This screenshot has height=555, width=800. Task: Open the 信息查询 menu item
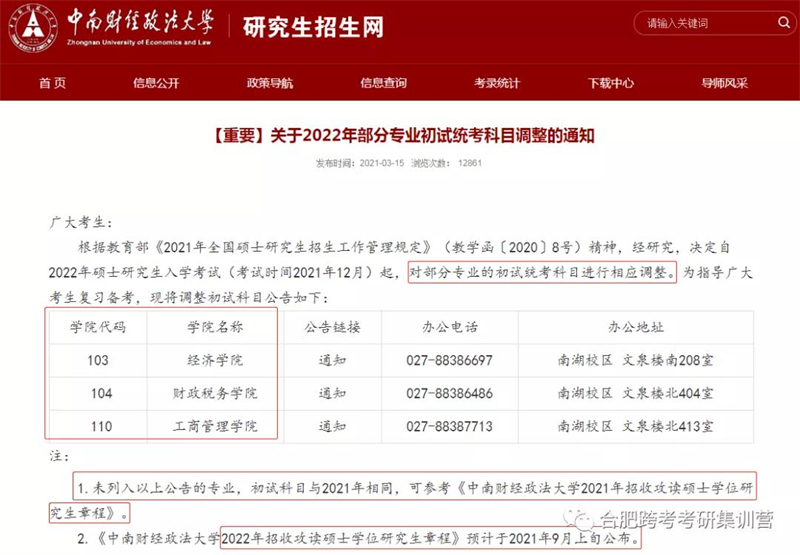click(383, 83)
